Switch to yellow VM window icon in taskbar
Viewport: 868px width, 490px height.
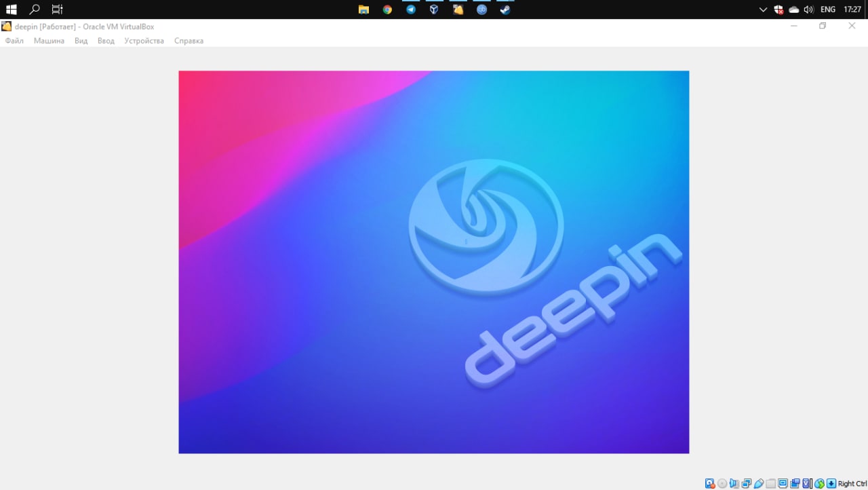coord(458,10)
